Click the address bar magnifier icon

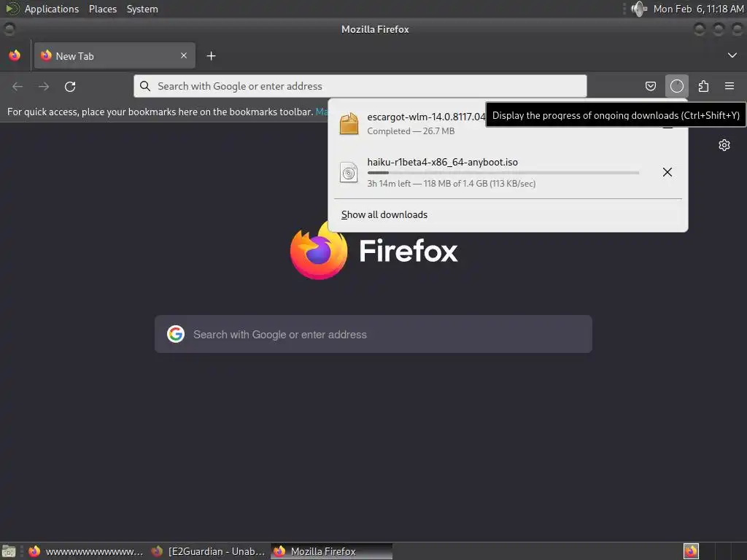point(145,86)
